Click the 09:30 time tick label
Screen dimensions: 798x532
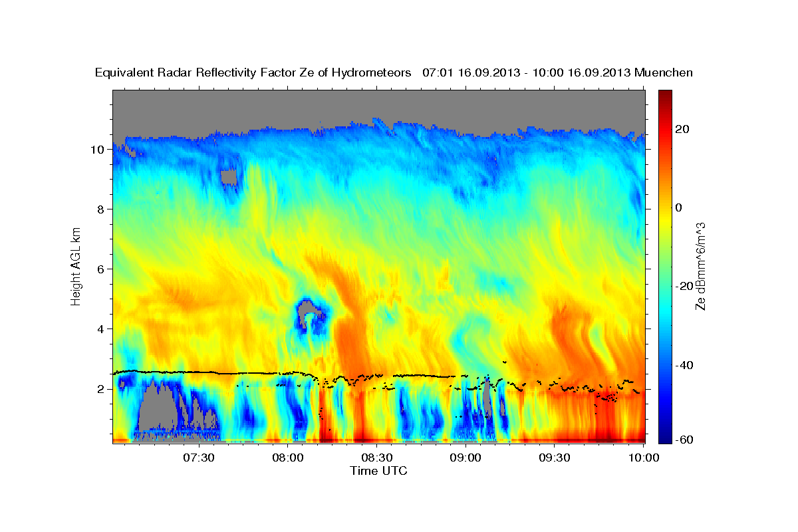[555, 458]
